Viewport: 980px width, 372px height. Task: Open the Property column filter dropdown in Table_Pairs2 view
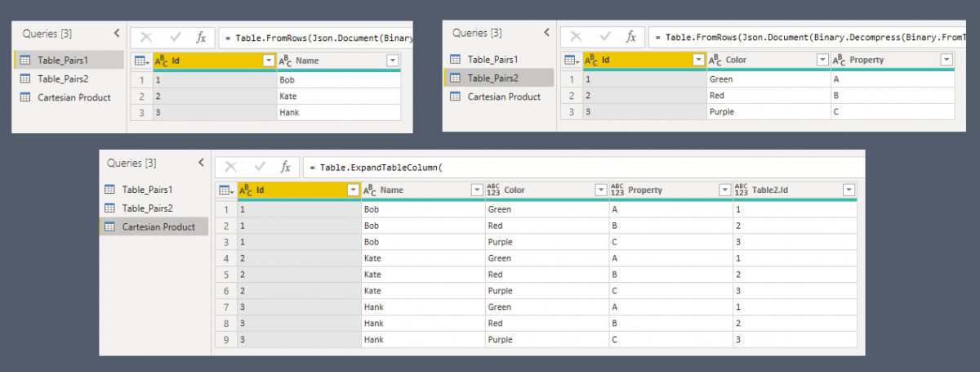(x=947, y=60)
